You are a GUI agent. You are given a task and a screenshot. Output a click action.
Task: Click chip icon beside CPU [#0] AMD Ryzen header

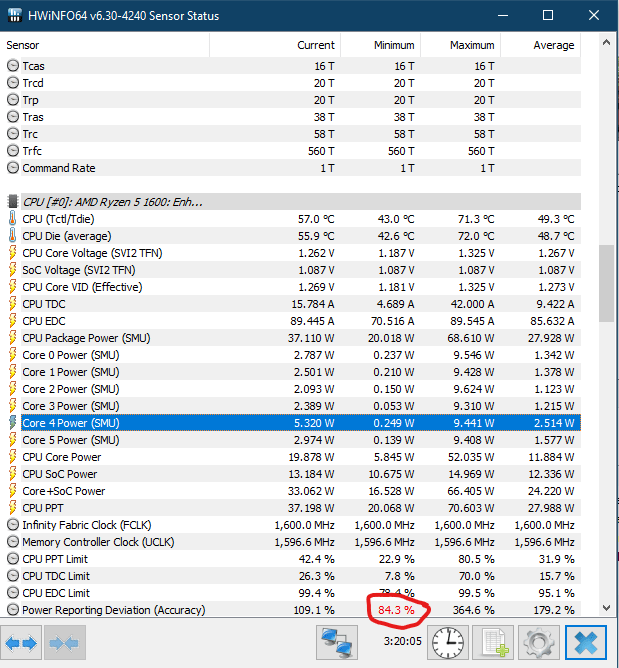click(13, 202)
